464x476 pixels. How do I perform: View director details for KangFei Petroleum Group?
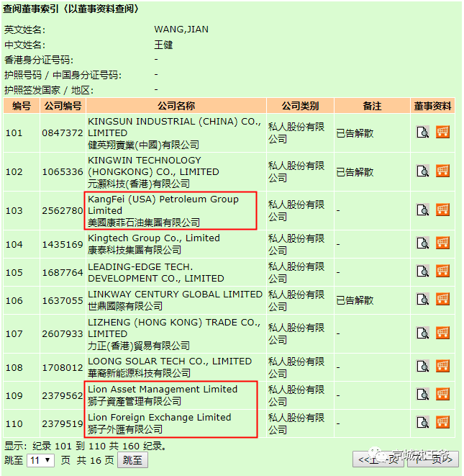click(423, 210)
